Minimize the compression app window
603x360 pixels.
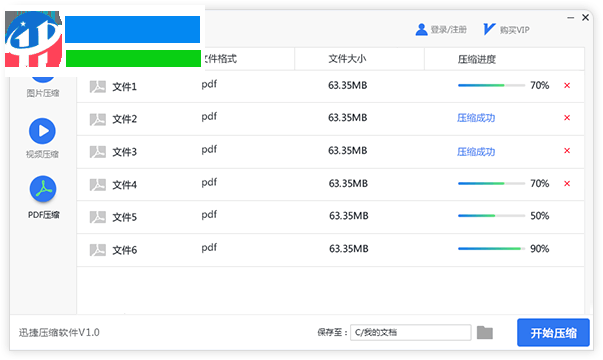(571, 18)
